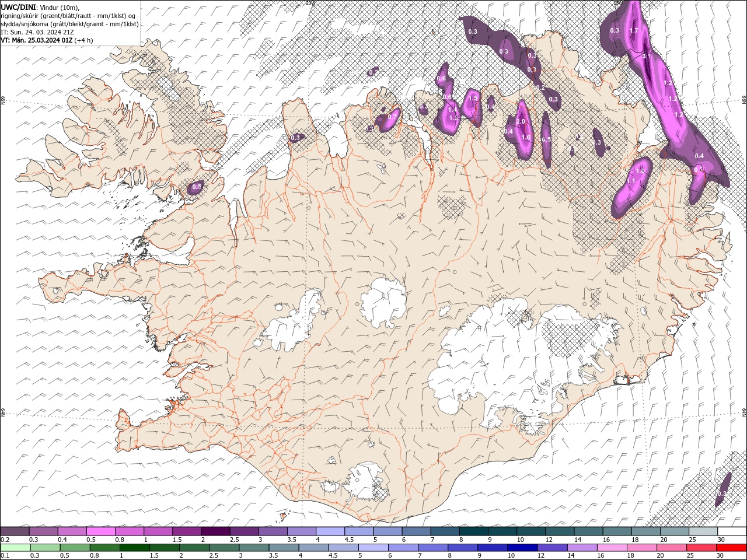Click the snow legend swatch between 4 and 4.5

(330, 531)
